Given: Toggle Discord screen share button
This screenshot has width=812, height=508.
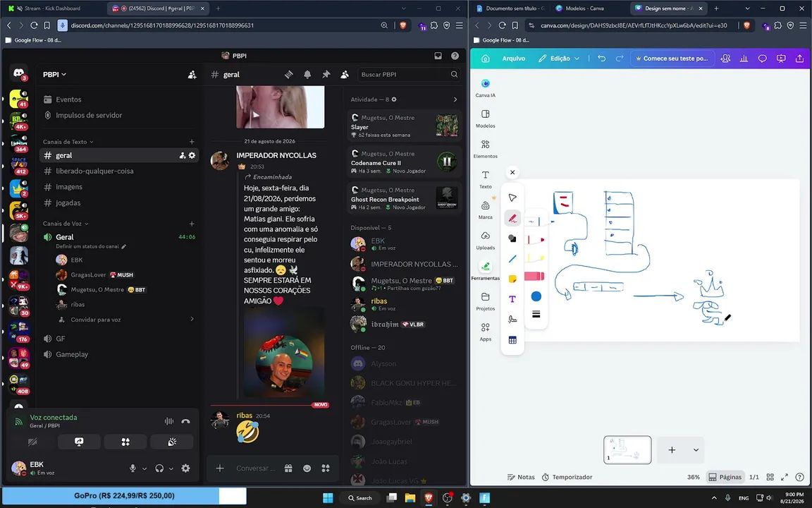Looking at the screenshot, I should click(x=79, y=442).
